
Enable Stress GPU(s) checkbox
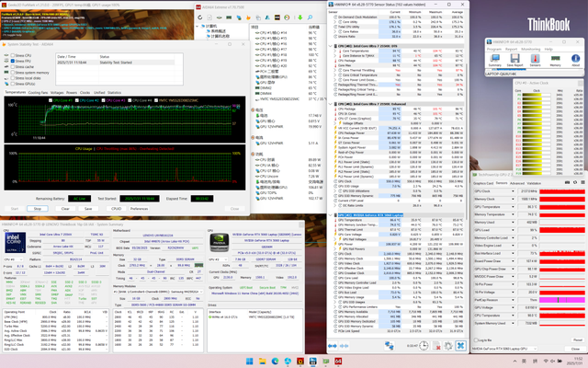coord(13,84)
